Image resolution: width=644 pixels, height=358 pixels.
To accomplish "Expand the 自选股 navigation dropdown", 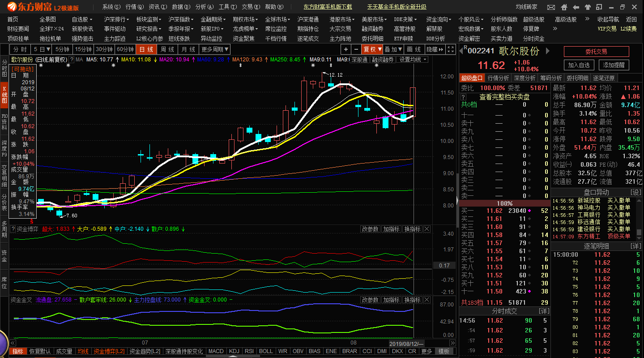I will (82, 19).
